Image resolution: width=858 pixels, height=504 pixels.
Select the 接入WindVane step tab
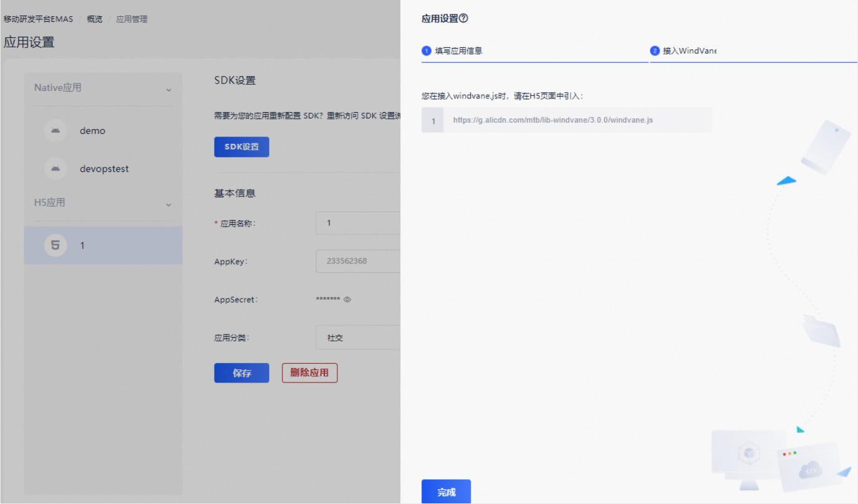click(x=689, y=51)
